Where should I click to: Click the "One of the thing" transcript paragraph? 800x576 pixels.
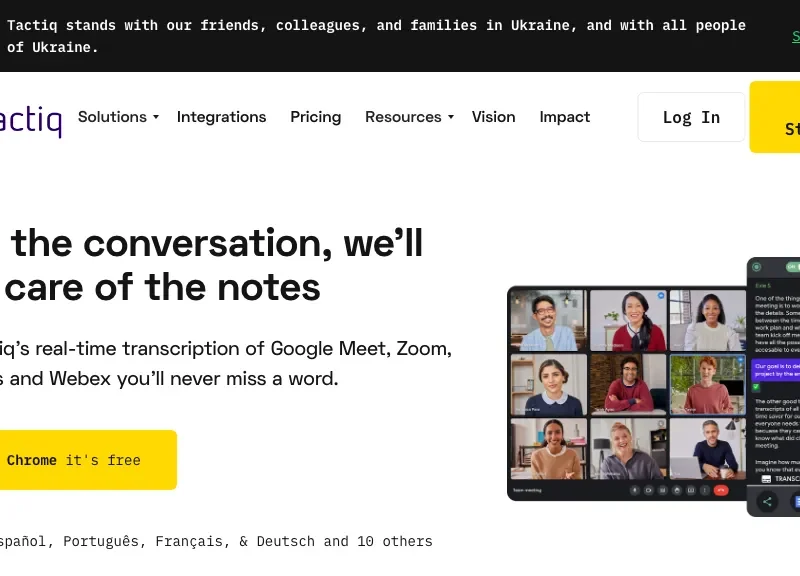click(777, 324)
